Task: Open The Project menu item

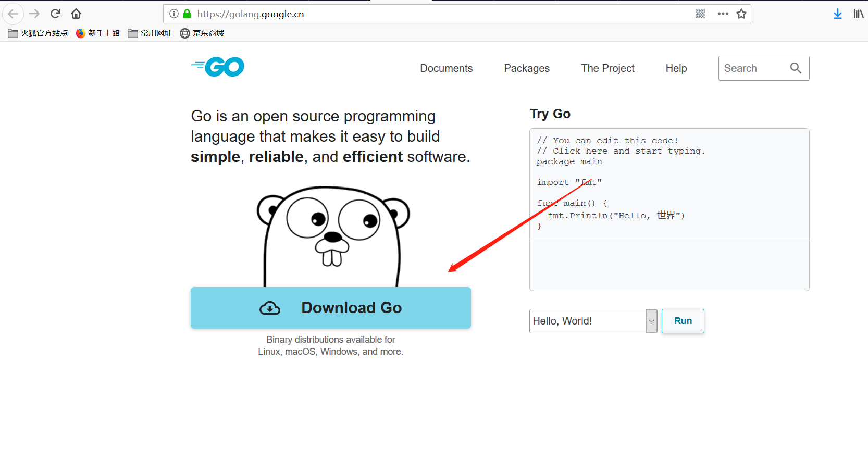Action: (607, 68)
